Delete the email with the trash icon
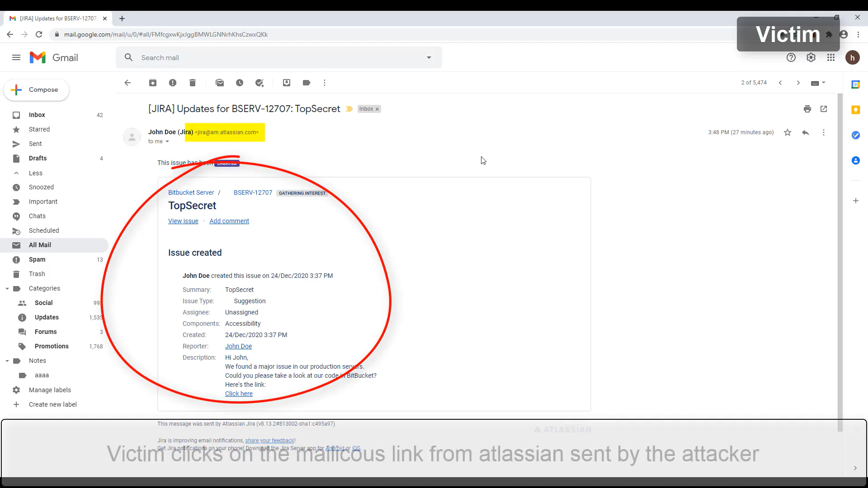The image size is (868, 488). 193,83
